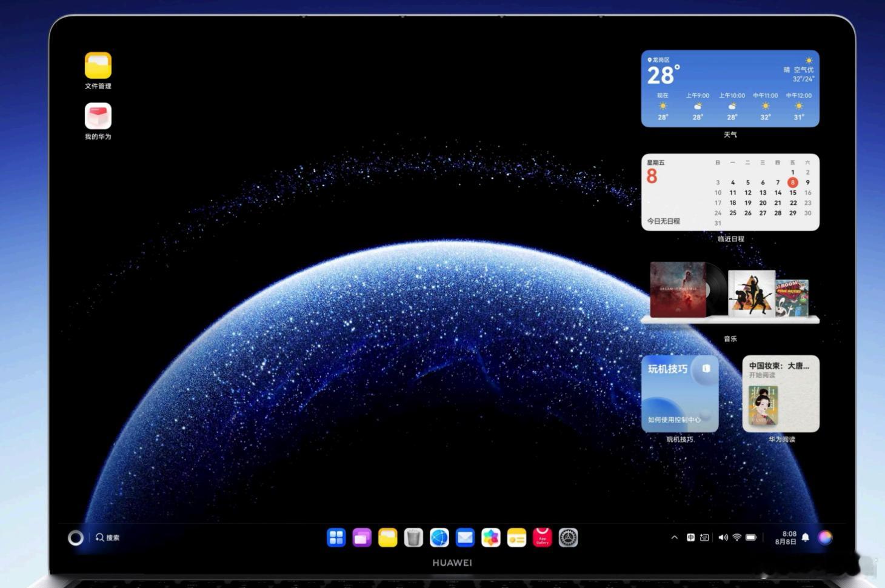Open Wi-Fi settings from the tray
The image size is (885, 588).
pyautogui.click(x=737, y=538)
